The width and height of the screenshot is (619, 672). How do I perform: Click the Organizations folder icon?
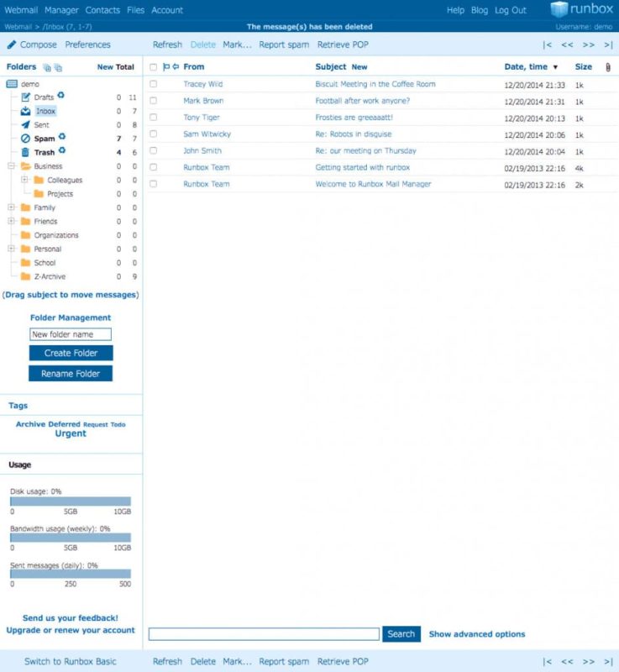click(x=26, y=235)
